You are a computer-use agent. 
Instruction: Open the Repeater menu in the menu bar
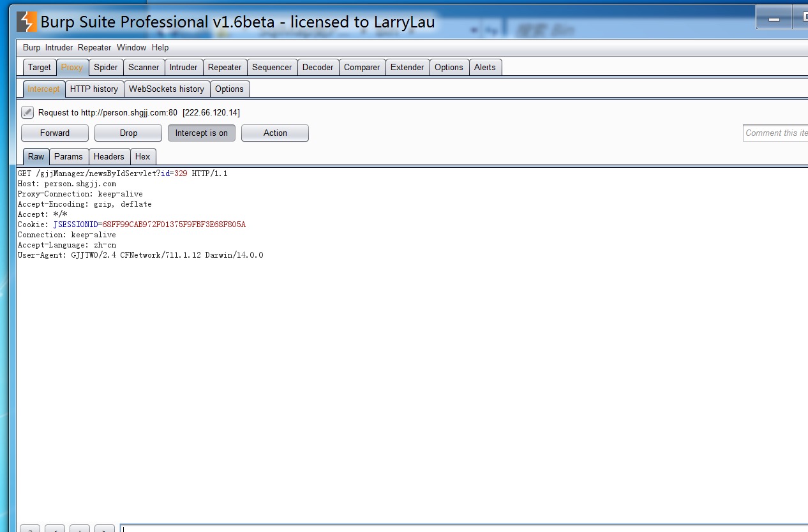(94, 47)
